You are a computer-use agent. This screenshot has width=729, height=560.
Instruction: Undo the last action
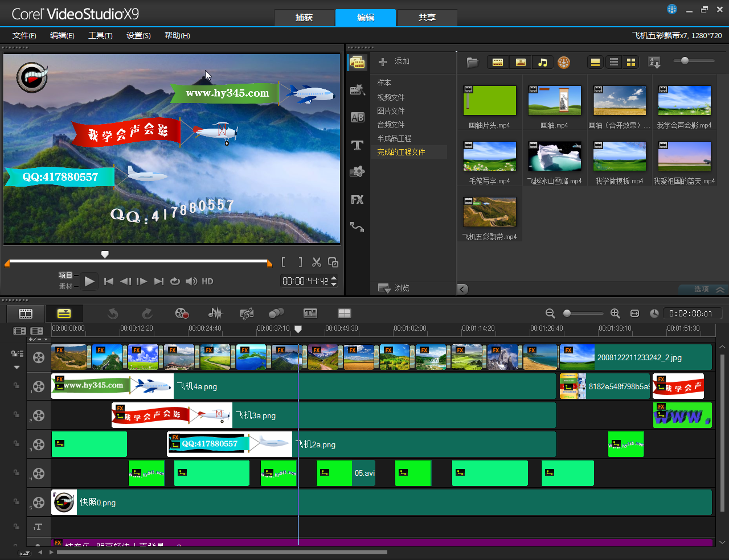click(113, 314)
